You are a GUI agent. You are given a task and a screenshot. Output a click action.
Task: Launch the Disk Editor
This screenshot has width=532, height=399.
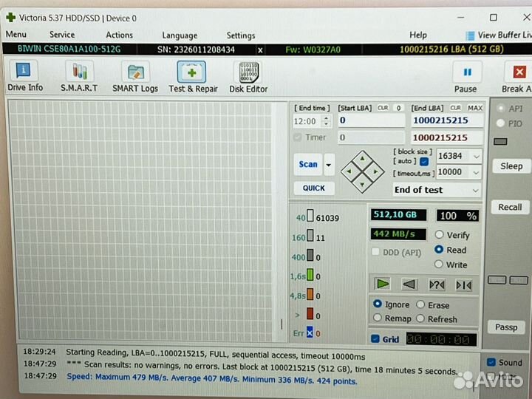click(x=248, y=77)
